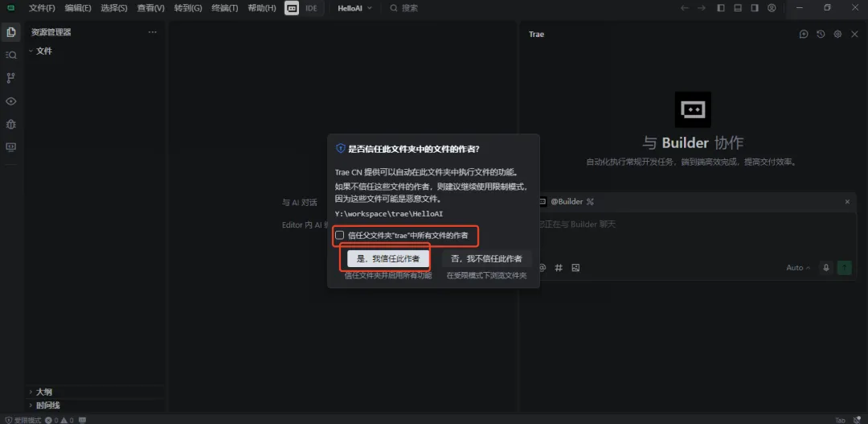
Task: Click the large Builder logo in chat panel
Action: (693, 109)
